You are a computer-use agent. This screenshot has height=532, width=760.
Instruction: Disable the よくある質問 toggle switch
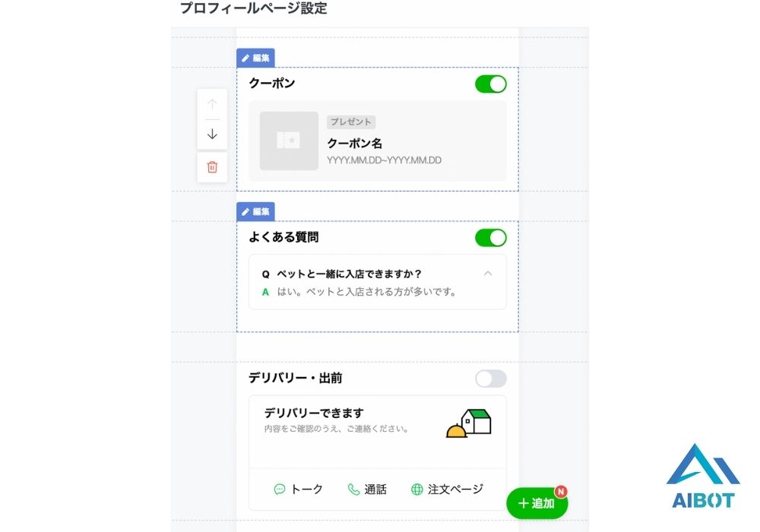[490, 238]
